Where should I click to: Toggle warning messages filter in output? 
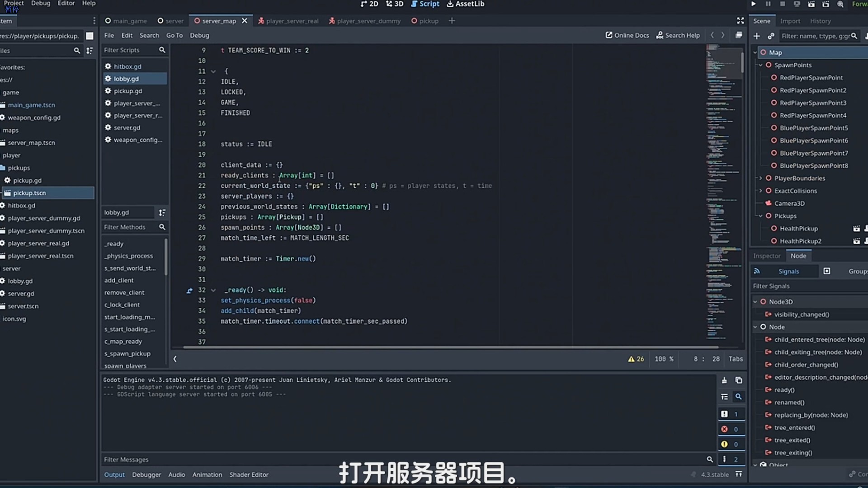730,444
